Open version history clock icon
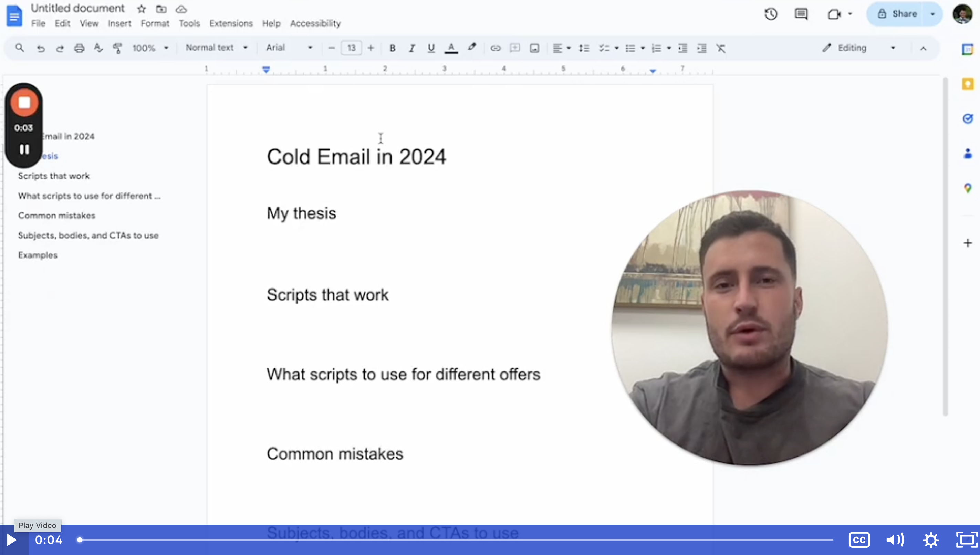 point(771,14)
